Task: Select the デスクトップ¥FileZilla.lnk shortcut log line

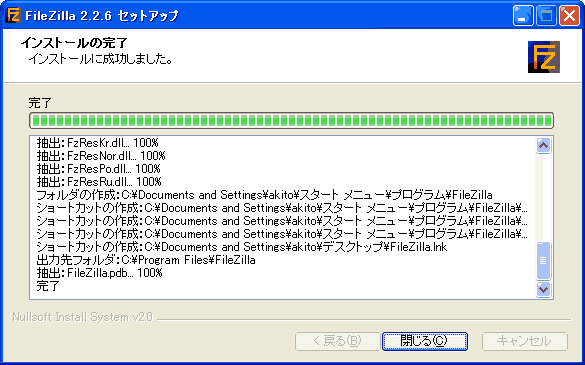Action: point(242,247)
